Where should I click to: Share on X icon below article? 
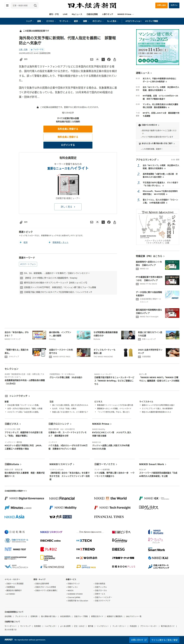click(103, 222)
